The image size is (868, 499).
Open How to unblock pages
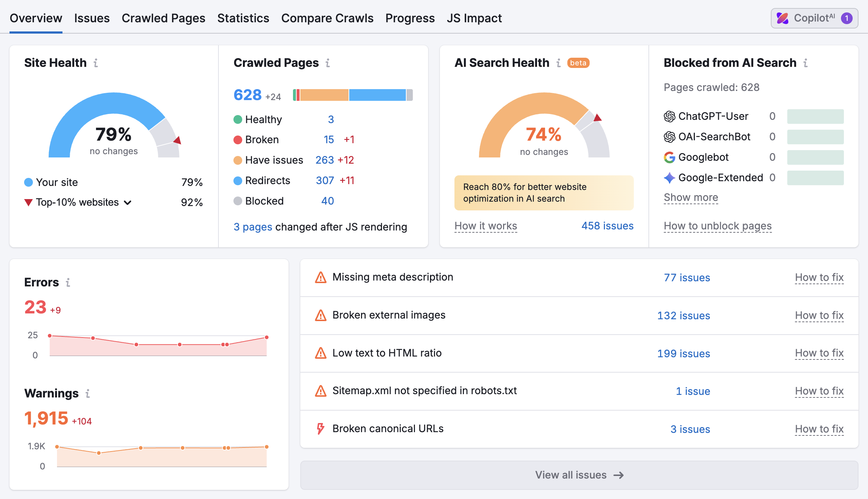717,226
